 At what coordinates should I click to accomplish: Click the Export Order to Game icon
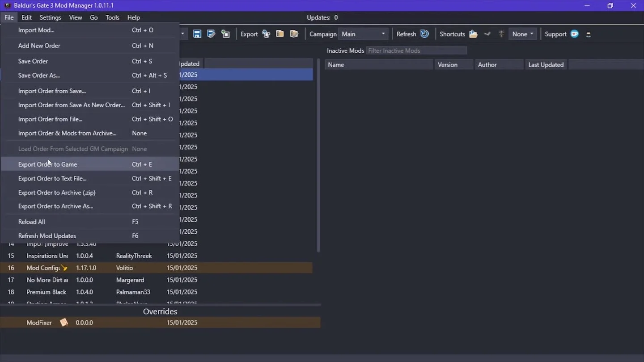266,34
